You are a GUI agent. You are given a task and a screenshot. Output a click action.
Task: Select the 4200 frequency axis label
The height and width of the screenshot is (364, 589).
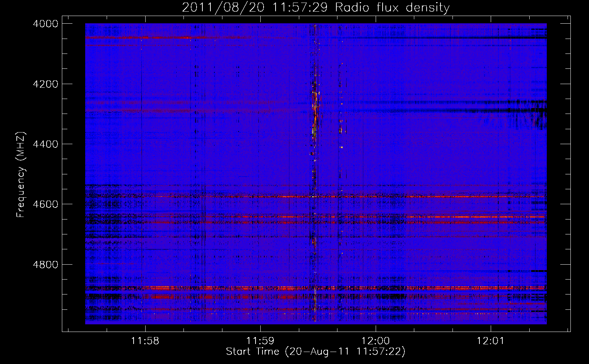click(46, 84)
